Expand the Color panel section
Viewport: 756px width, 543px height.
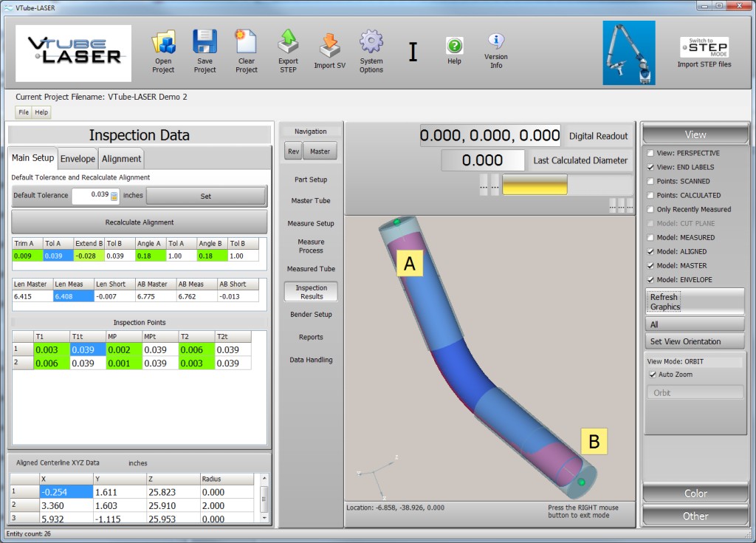point(695,494)
